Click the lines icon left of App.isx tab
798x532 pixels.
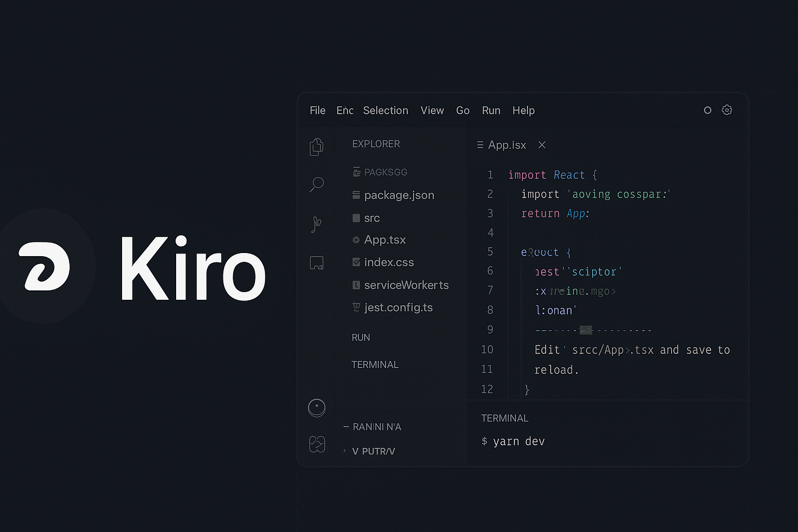pyautogui.click(x=480, y=145)
